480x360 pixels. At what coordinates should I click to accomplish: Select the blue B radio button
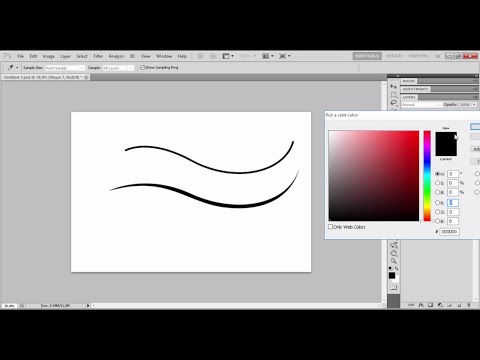pyautogui.click(x=438, y=221)
